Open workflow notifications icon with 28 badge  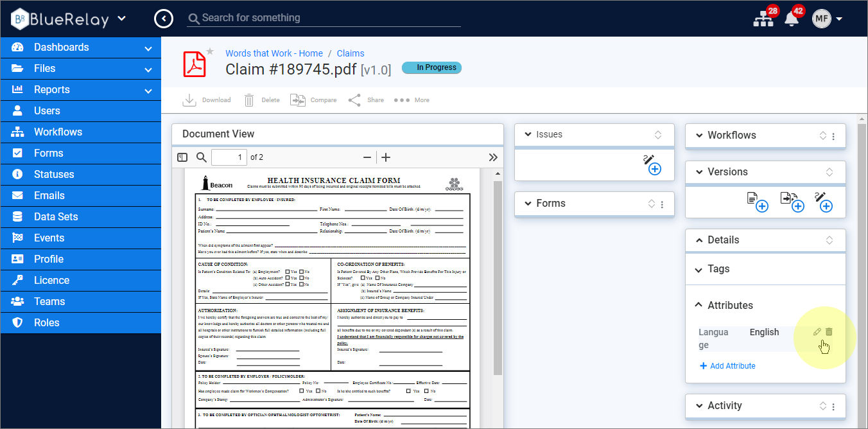[764, 18]
